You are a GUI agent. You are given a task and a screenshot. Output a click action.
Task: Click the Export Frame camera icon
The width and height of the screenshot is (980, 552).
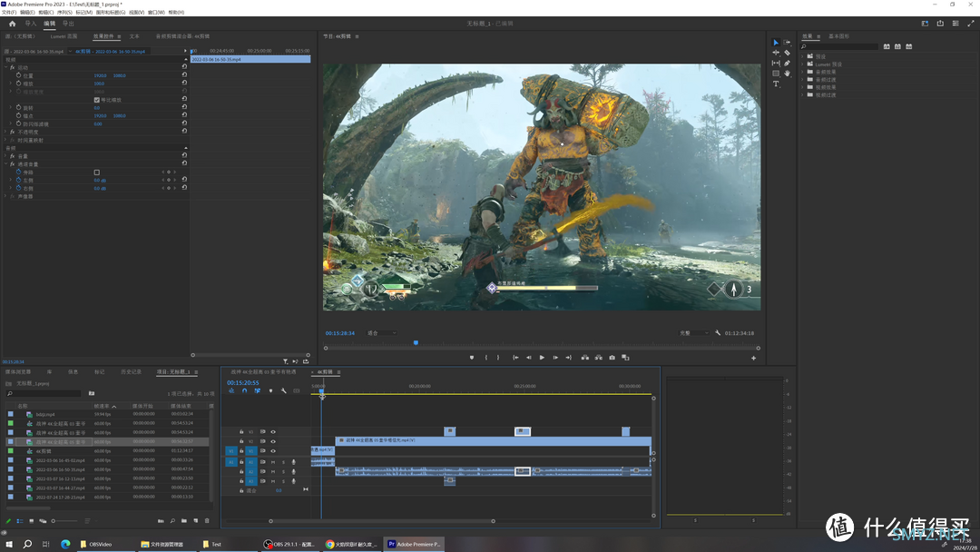click(612, 358)
